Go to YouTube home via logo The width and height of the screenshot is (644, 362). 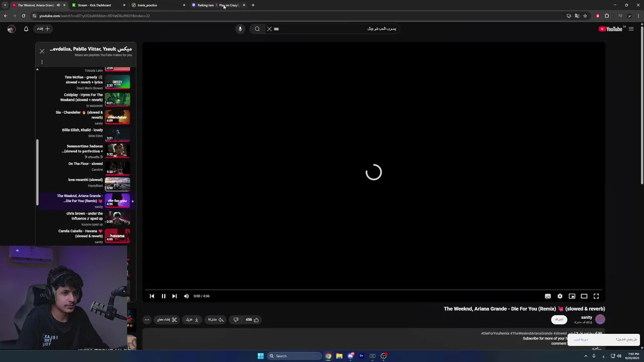[x=611, y=29]
